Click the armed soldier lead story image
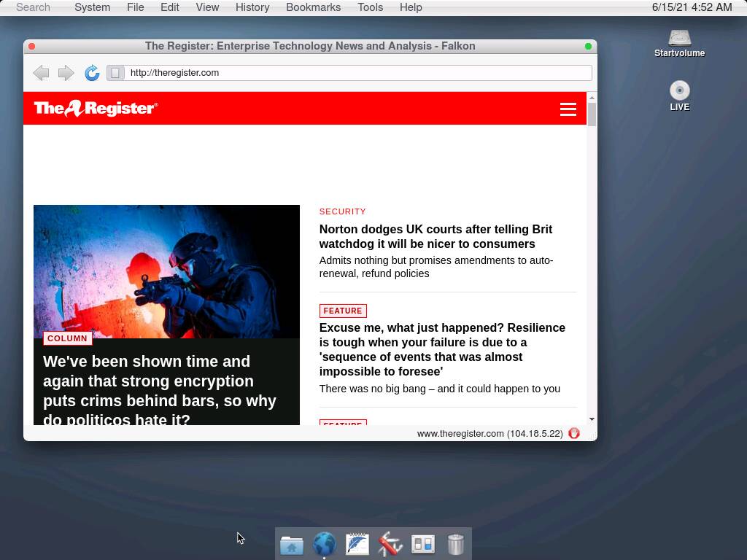This screenshot has width=747, height=560. point(167,271)
